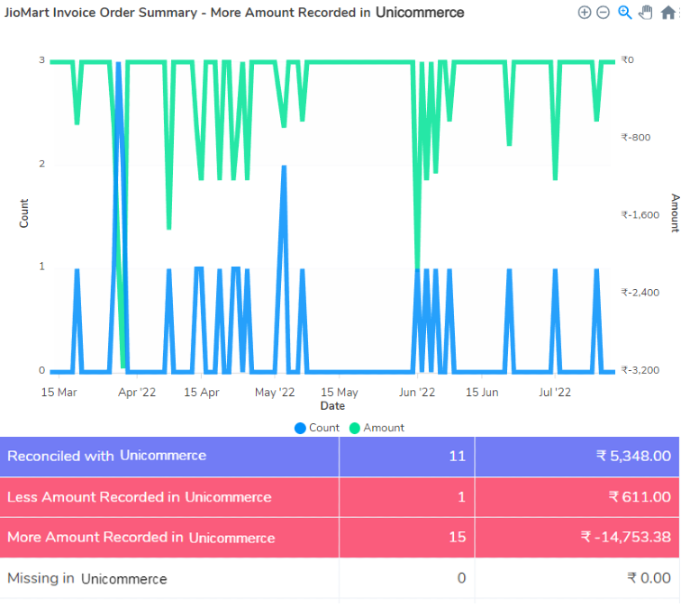The image size is (681, 616).
Task: Activate the hand panning tool
Action: [x=646, y=13]
